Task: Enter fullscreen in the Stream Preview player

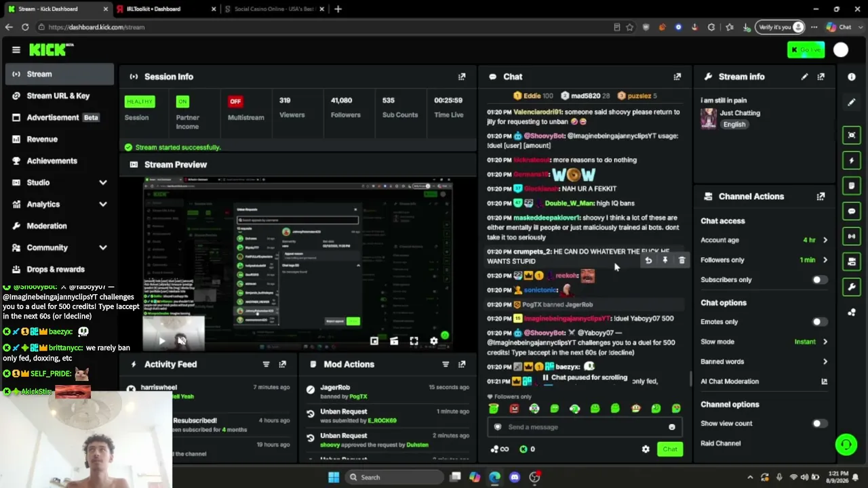Action: [x=414, y=341]
